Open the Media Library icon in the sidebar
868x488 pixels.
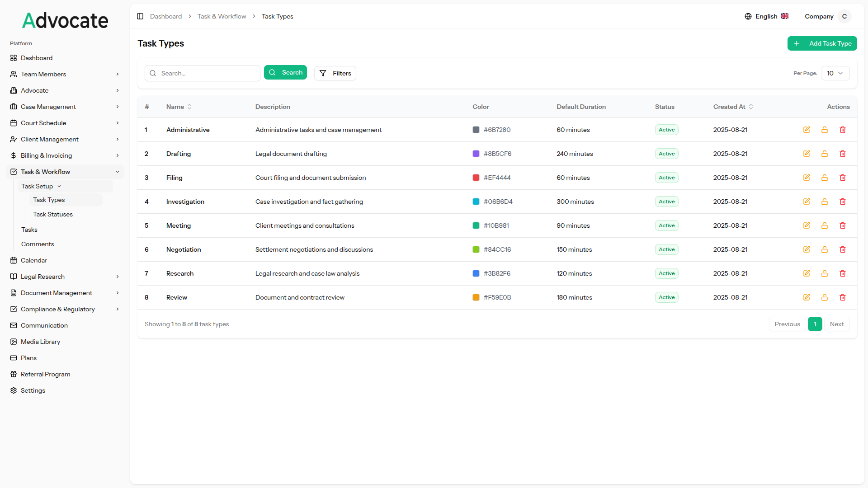coord(13,342)
